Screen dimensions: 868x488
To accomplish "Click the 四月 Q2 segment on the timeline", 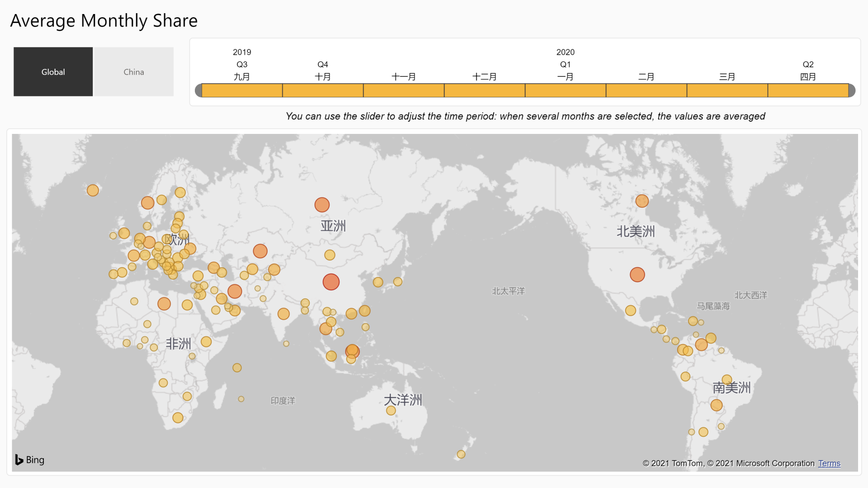I will click(x=808, y=90).
